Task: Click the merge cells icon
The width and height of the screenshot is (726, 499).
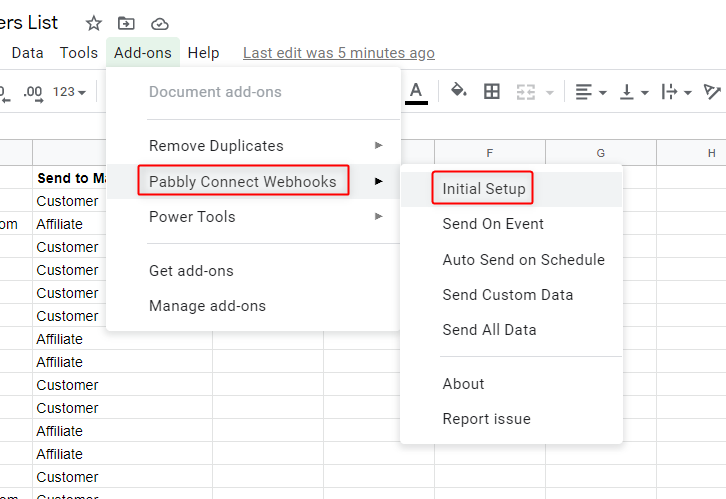Action: click(x=526, y=92)
